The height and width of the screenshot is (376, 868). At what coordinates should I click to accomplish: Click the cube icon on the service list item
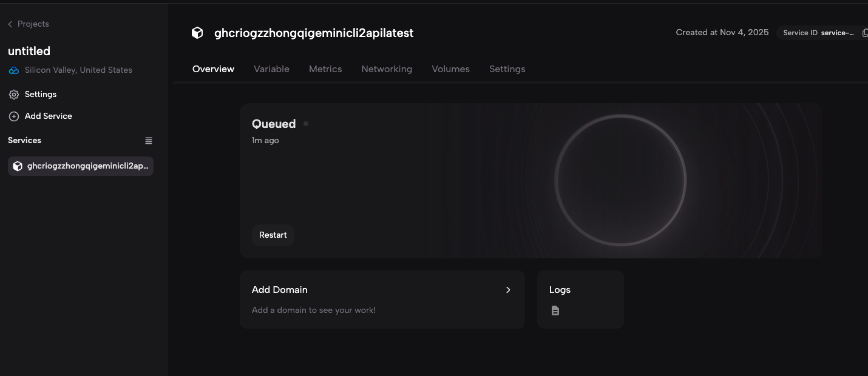coord(18,166)
